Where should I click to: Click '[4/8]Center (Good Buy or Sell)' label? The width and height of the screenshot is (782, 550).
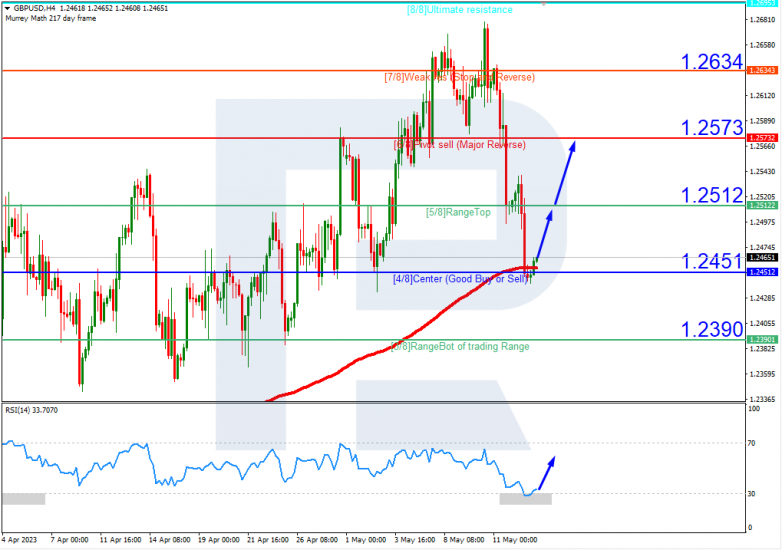(460, 279)
